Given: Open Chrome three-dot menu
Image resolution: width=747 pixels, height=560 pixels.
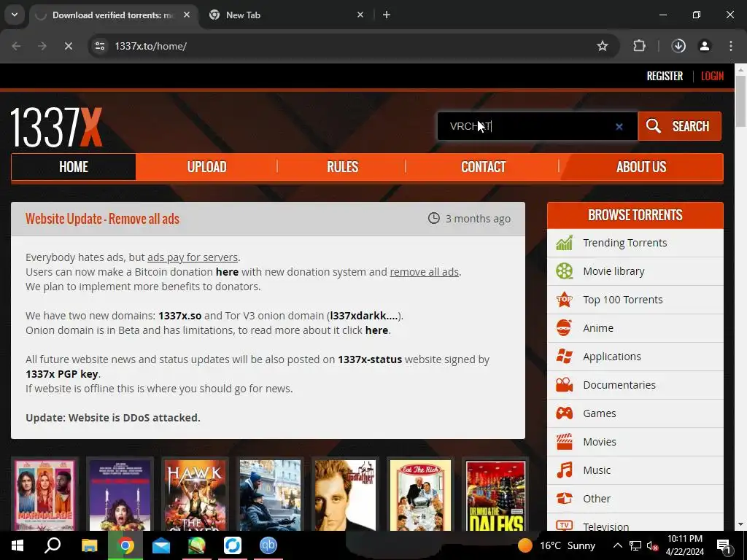Looking at the screenshot, I should click(730, 46).
